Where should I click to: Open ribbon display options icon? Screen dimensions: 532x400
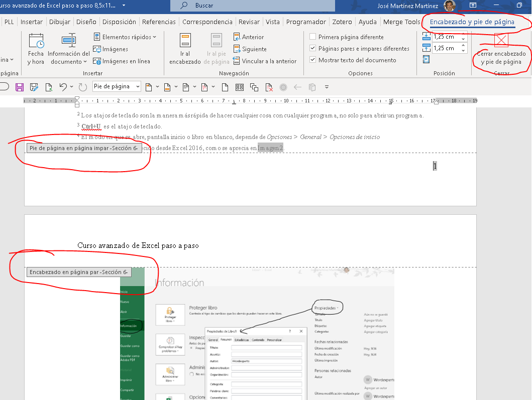(x=473, y=5)
